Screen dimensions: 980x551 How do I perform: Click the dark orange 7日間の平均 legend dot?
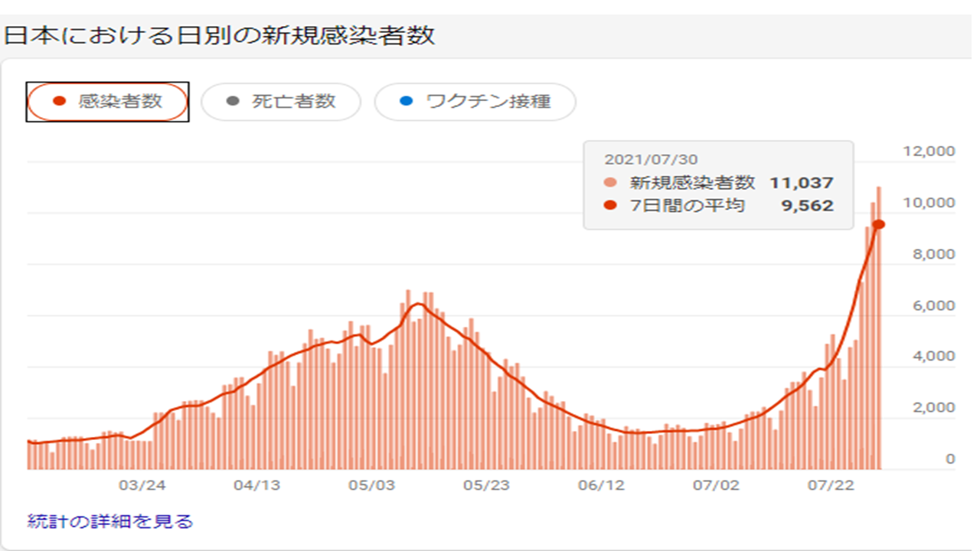[609, 205]
